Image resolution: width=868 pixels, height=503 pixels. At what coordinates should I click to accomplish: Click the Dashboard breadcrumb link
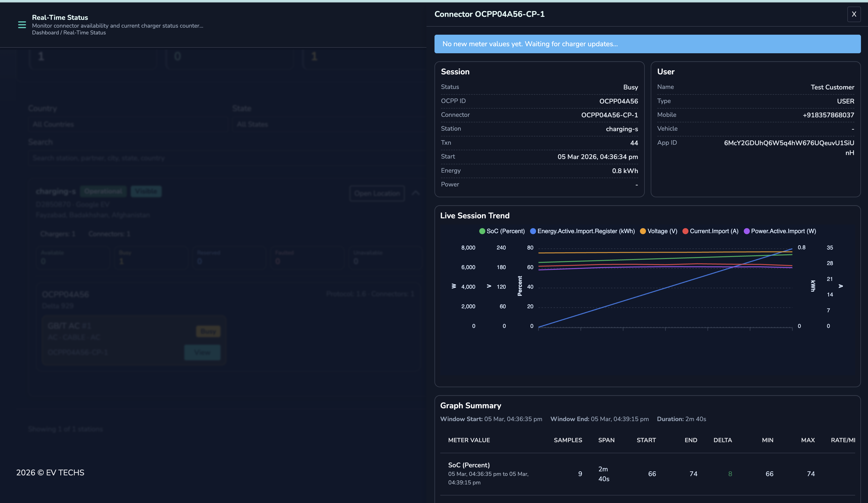point(46,32)
